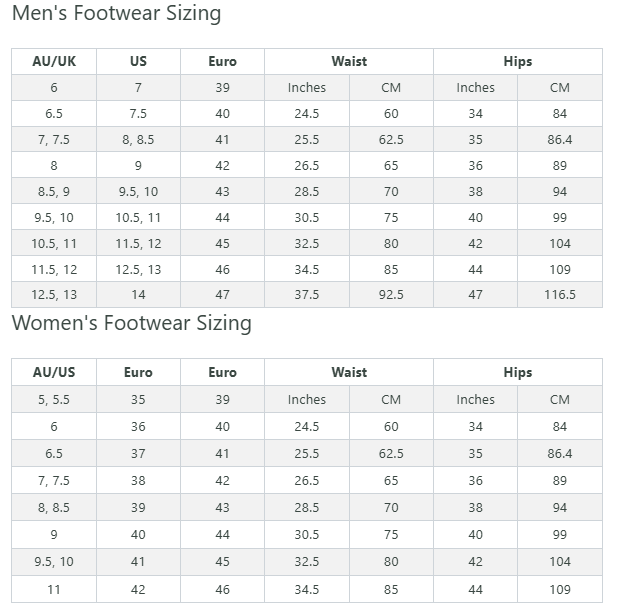Click the "Men's Footwear Sizing" heading
Screen dimensions: 620x613
(116, 14)
